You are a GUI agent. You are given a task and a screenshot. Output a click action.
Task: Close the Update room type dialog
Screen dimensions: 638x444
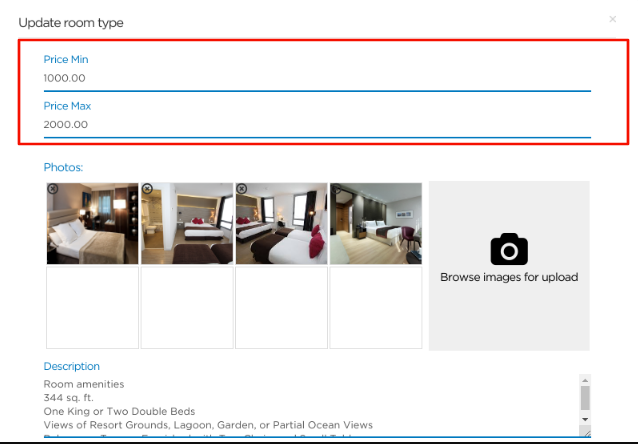(612, 19)
